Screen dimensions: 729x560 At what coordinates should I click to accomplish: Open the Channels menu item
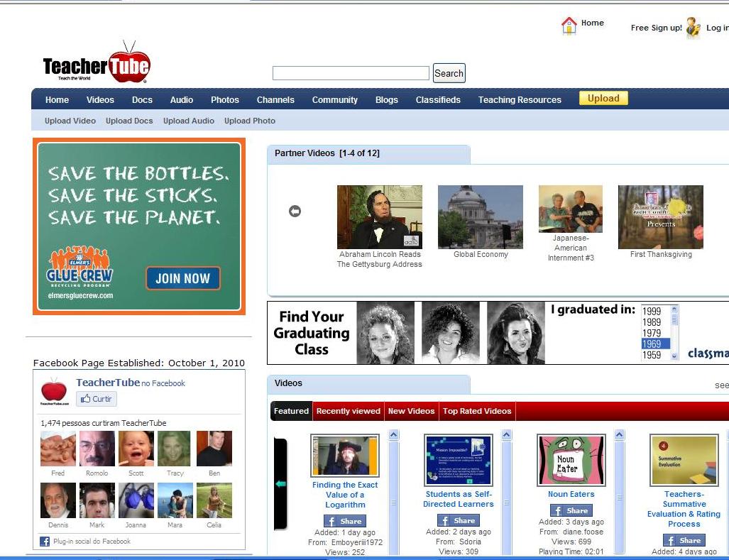click(x=275, y=100)
